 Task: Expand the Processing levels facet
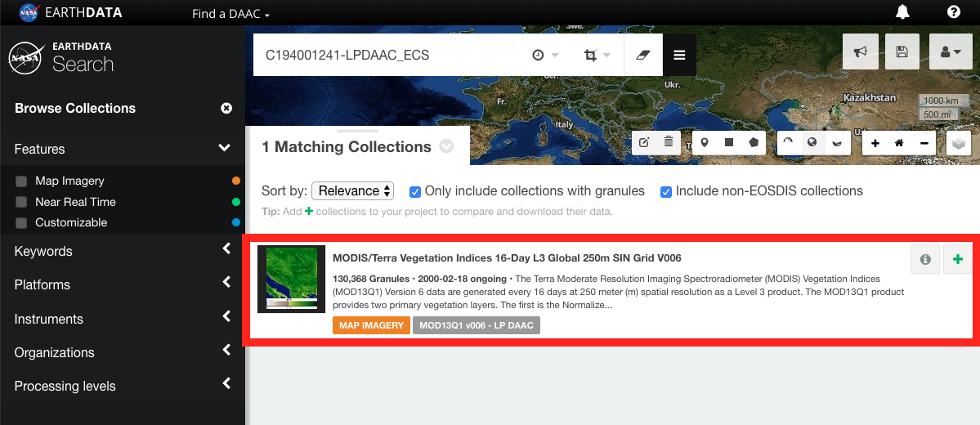pyautogui.click(x=123, y=387)
